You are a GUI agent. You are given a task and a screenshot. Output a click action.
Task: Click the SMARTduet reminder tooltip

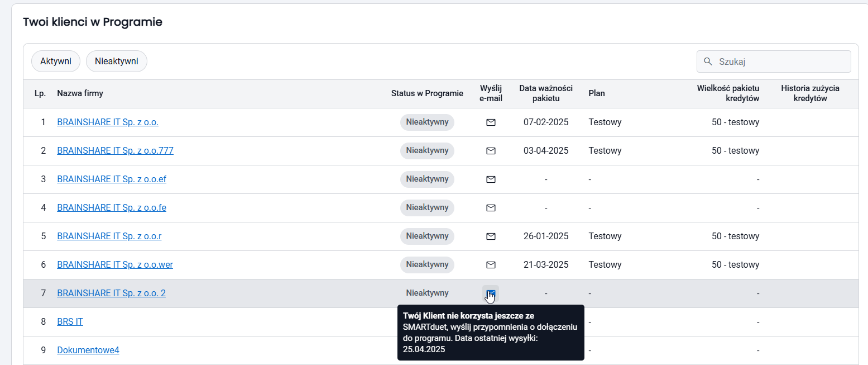click(491, 332)
